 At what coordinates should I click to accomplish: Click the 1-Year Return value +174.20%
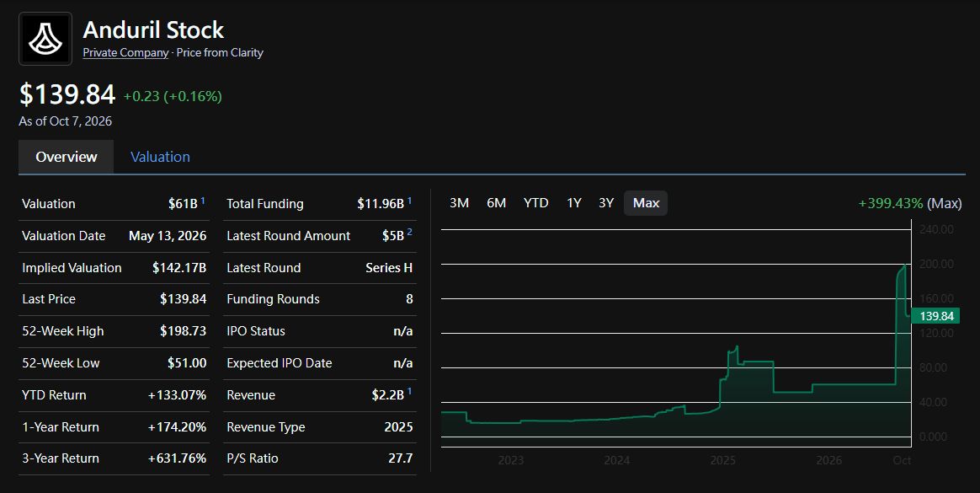click(177, 427)
